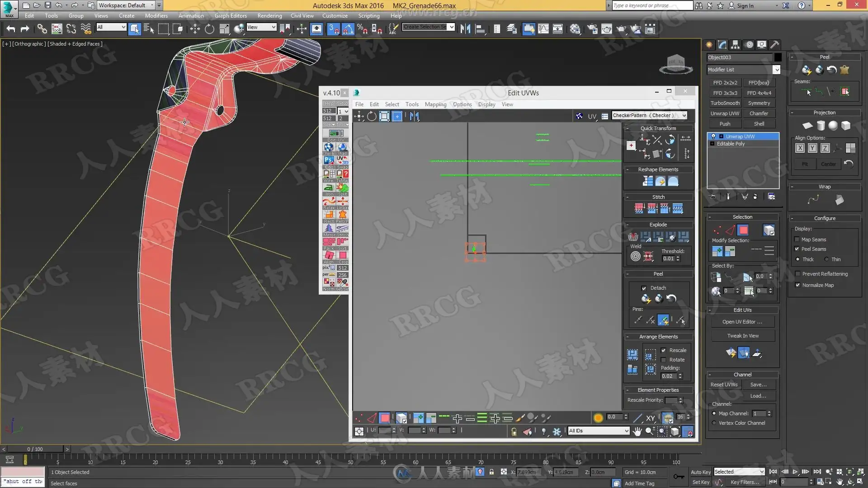The image size is (868, 488).
Task: Select the Rotate tool in main toolbar
Action: coord(209,29)
